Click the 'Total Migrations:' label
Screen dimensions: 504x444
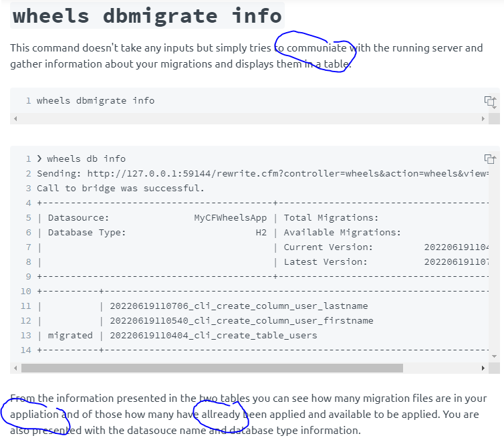331,218
